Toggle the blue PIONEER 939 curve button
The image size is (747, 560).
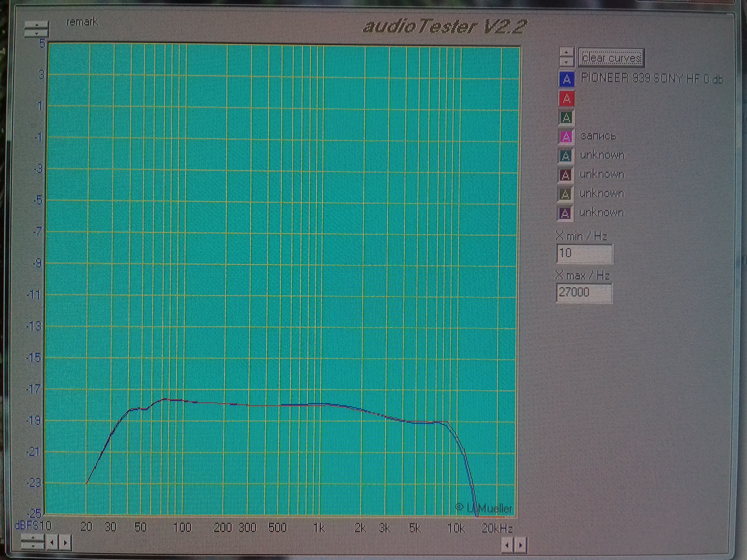click(x=566, y=79)
